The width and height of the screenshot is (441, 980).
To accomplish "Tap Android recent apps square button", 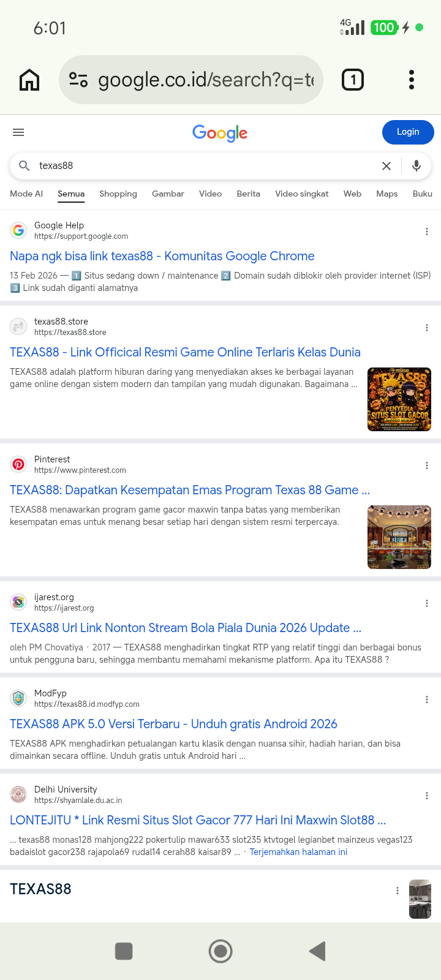I will pyautogui.click(x=124, y=951).
